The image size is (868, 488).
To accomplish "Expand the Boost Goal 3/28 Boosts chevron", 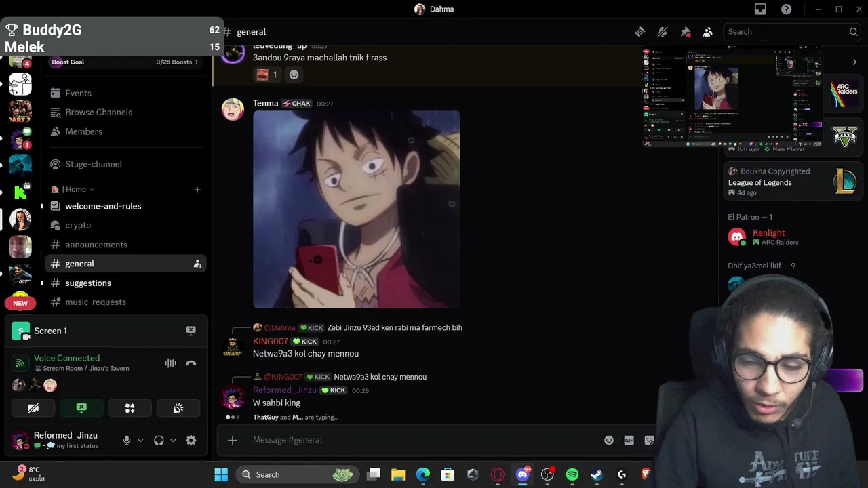I will (x=197, y=62).
